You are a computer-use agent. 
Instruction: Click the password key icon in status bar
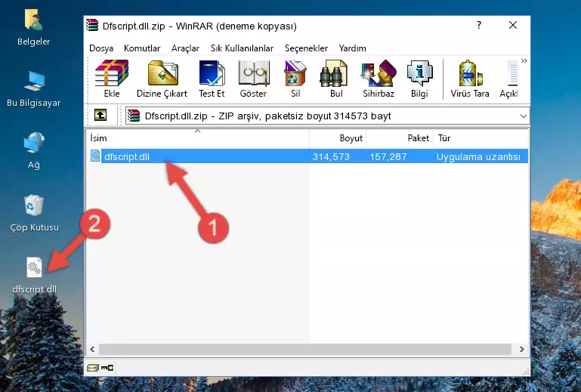coord(107,368)
